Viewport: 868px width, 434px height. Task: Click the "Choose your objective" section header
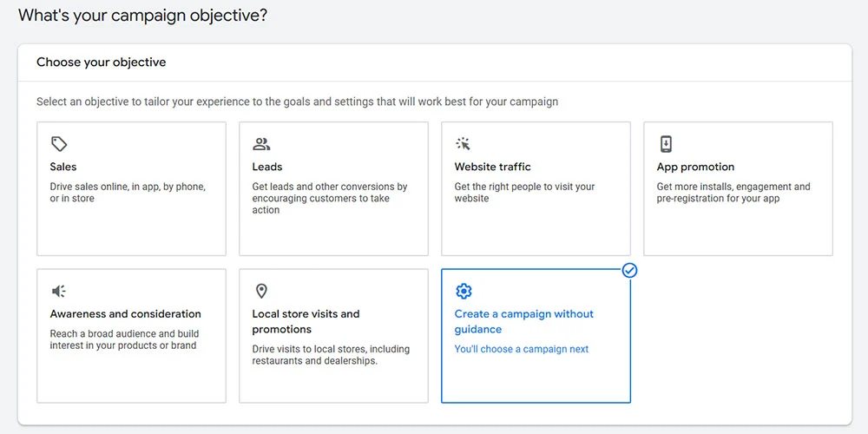pyautogui.click(x=101, y=62)
